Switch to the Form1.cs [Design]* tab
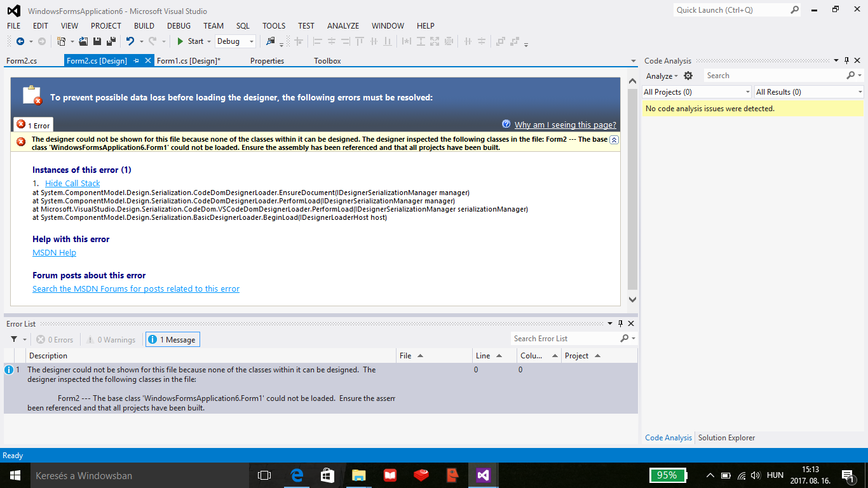Viewport: 868px width, 488px height. [x=189, y=61]
